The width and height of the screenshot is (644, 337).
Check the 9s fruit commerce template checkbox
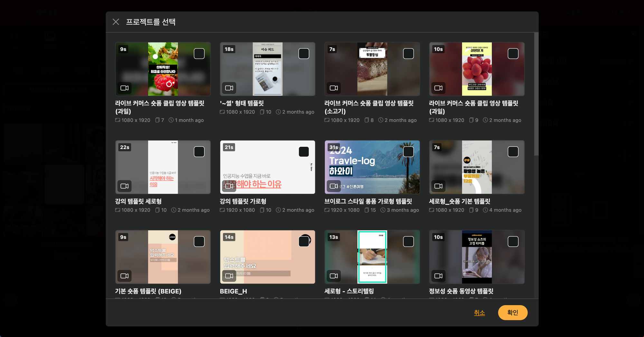pyautogui.click(x=199, y=53)
